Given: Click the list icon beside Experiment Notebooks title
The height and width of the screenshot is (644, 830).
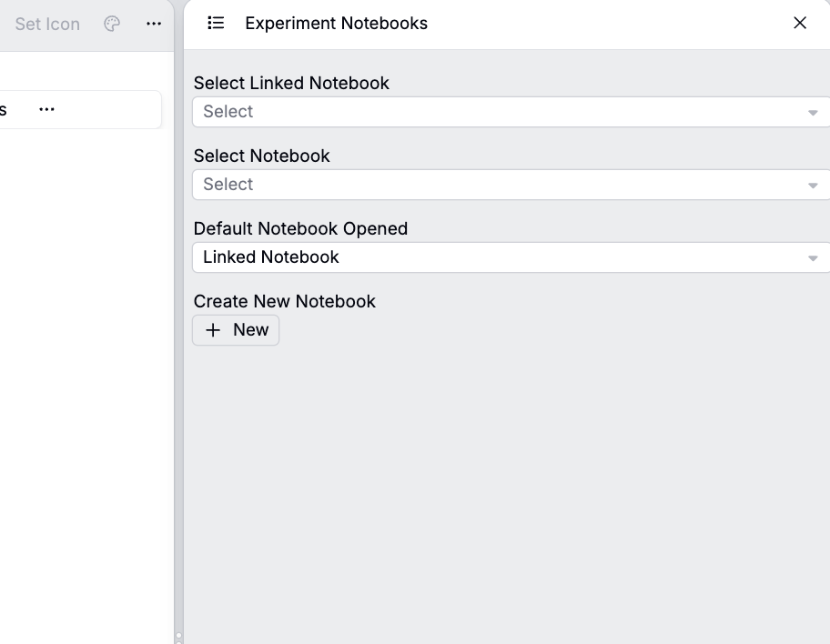Looking at the screenshot, I should [216, 23].
